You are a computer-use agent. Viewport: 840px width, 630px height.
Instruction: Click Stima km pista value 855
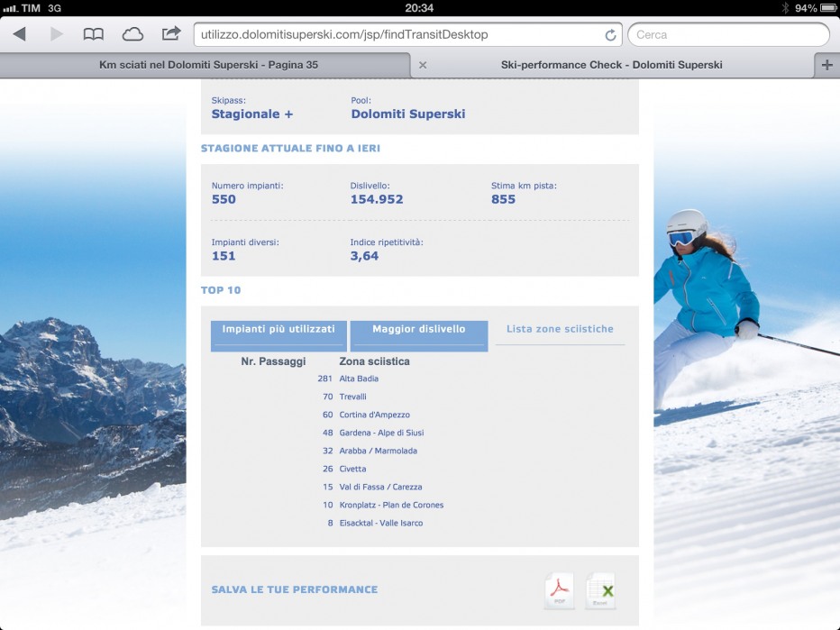click(503, 199)
